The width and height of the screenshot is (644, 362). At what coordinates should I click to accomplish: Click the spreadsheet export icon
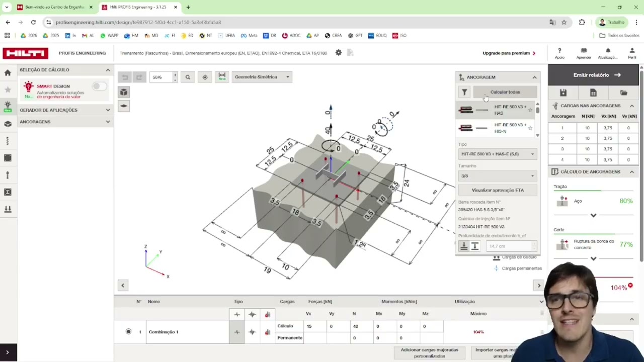pyautogui.click(x=593, y=93)
